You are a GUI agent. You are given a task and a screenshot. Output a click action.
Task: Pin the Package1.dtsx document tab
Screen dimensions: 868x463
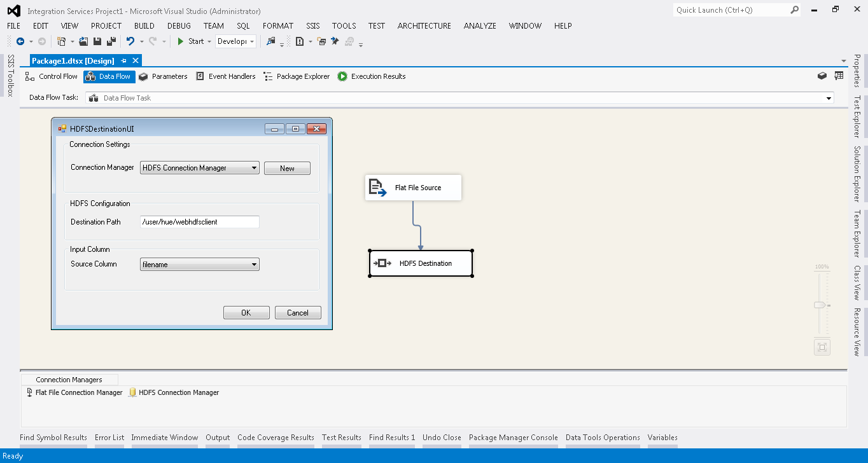[x=124, y=60]
